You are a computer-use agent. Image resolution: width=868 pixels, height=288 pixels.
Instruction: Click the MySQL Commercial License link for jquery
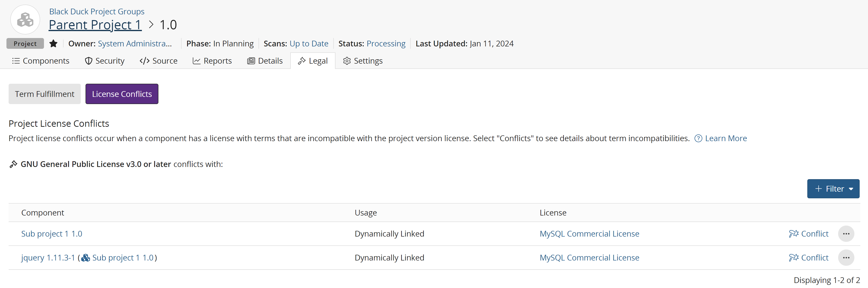tap(589, 257)
